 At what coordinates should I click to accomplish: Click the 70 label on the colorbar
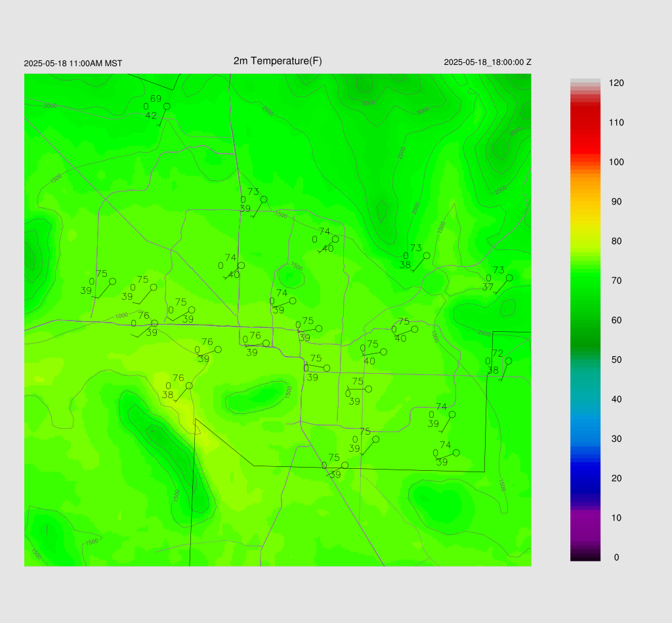(x=616, y=281)
